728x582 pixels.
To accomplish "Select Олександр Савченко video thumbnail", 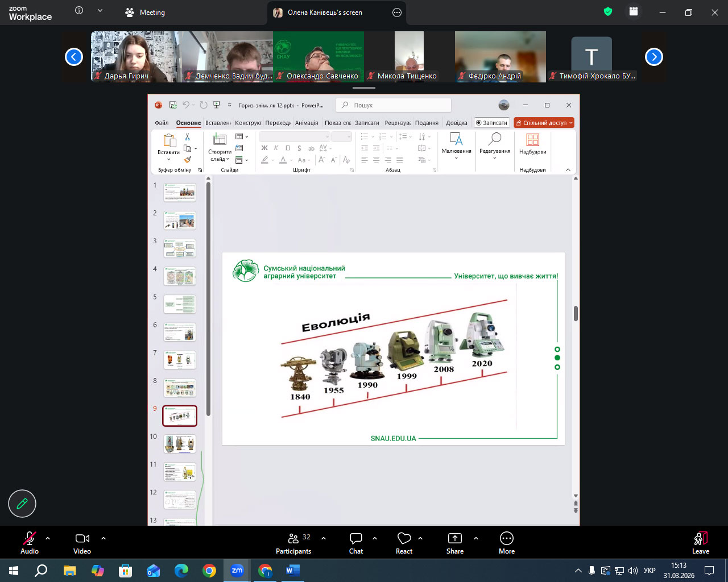I will coord(318,57).
